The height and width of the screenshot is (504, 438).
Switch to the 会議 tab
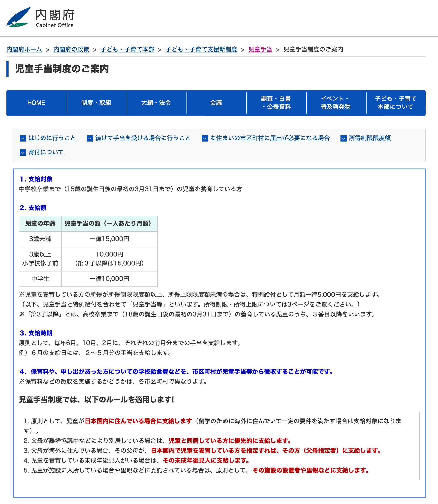(x=216, y=103)
